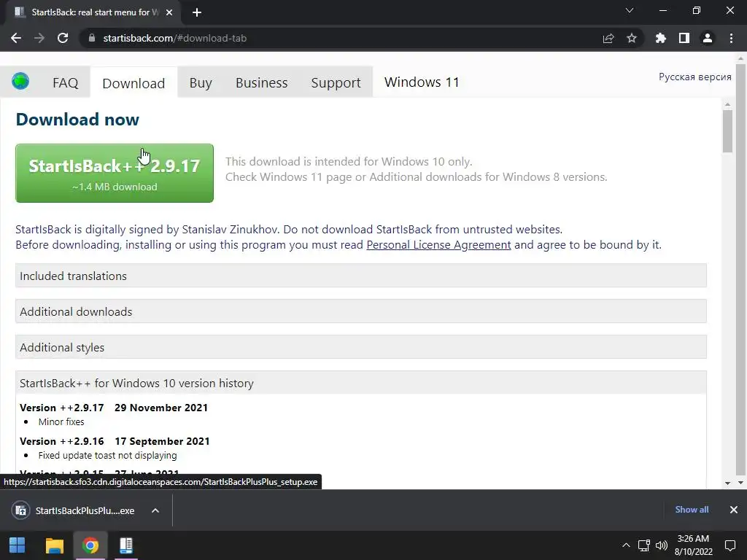Collapse the Windows 10 version history section
The image size is (747, 560).
360,383
